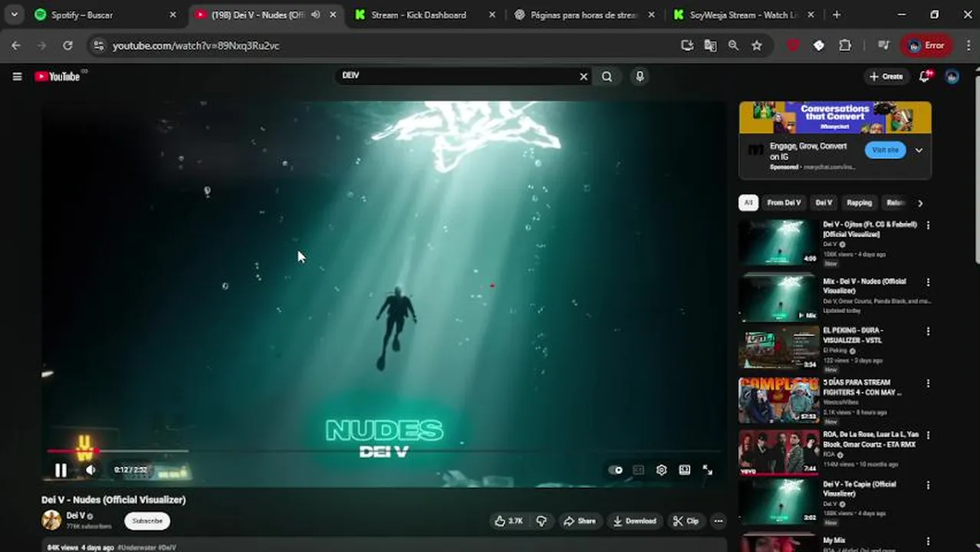980x552 pixels.
Task: Click the address bar URL
Action: point(196,46)
